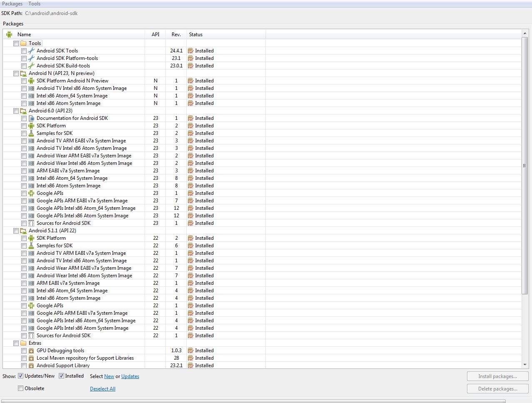Click the Google APIs icon for API 23

click(31, 193)
